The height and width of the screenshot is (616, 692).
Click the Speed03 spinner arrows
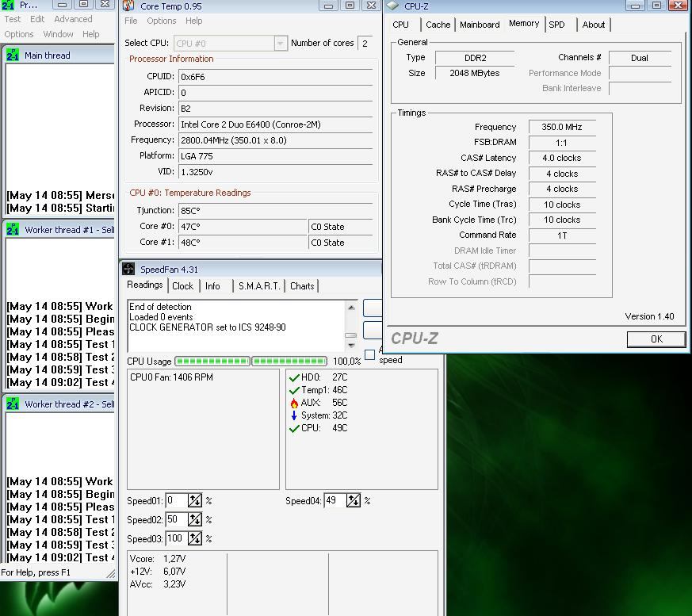[195, 538]
